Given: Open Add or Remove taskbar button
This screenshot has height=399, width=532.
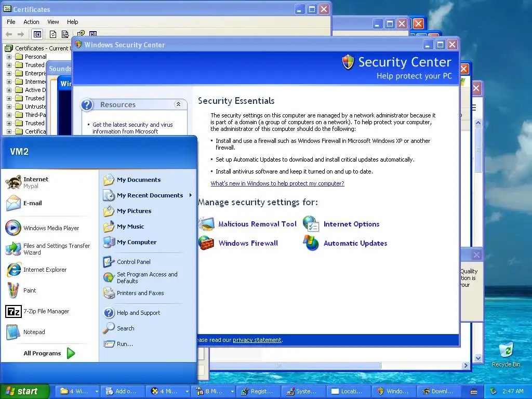Looking at the screenshot, I should (123, 391).
